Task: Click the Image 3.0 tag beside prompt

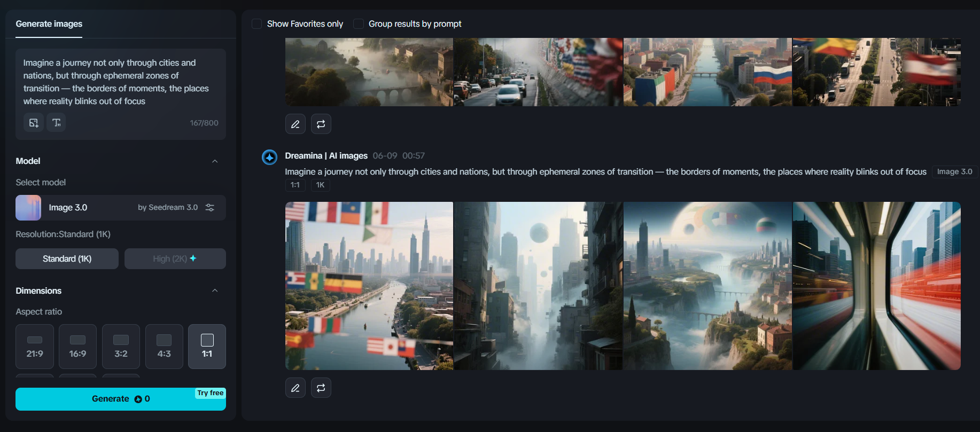Action: point(954,172)
